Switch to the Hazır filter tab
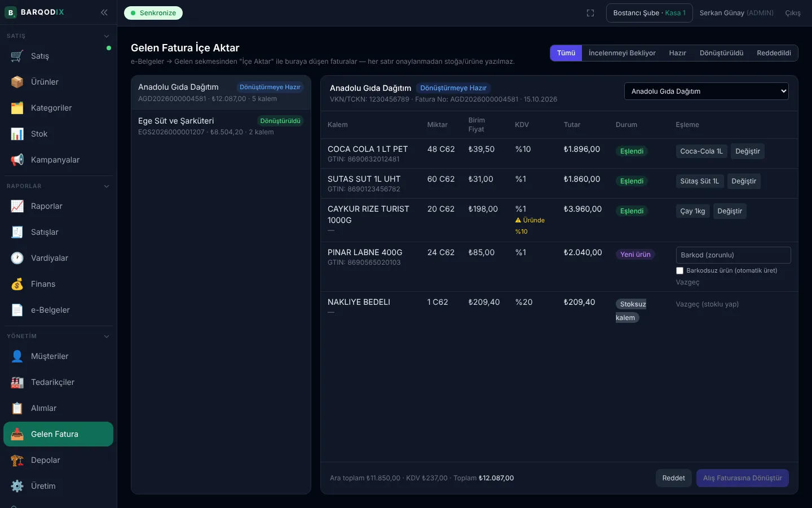This screenshot has width=812, height=508. tap(678, 53)
